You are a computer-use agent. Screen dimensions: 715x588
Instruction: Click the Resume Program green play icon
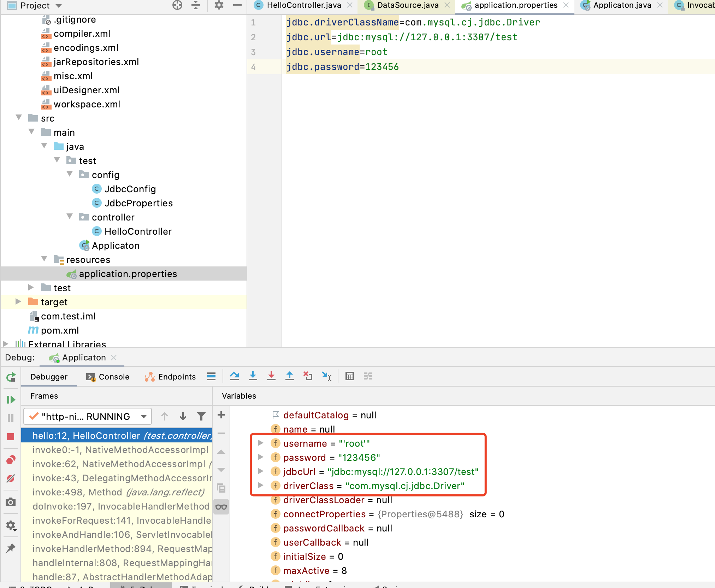point(11,400)
